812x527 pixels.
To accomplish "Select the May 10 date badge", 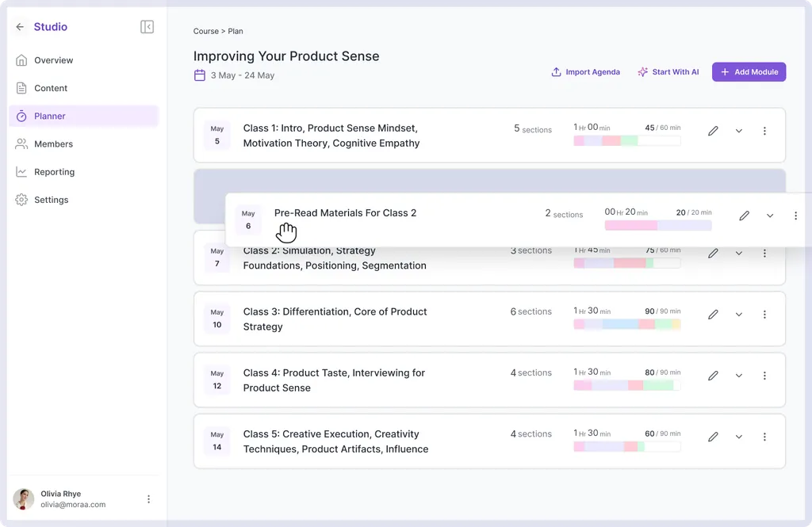I will 217,319.
